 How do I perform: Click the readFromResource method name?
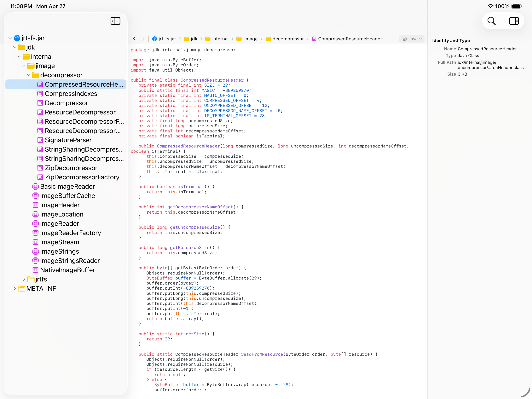262,354
